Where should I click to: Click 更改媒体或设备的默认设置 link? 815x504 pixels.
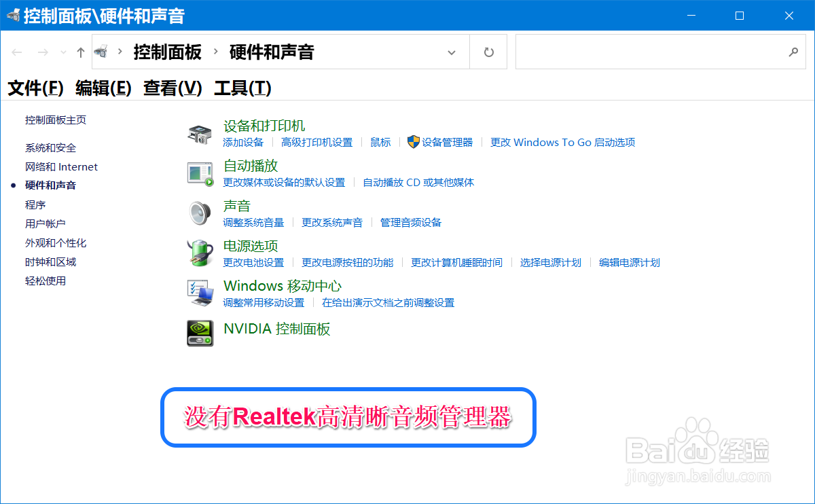tap(284, 183)
